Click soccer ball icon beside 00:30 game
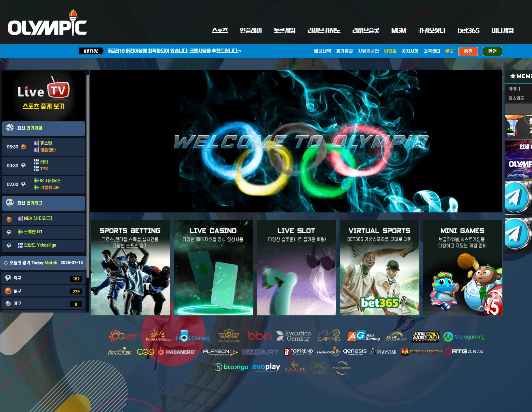The image size is (532, 412). click(x=24, y=165)
